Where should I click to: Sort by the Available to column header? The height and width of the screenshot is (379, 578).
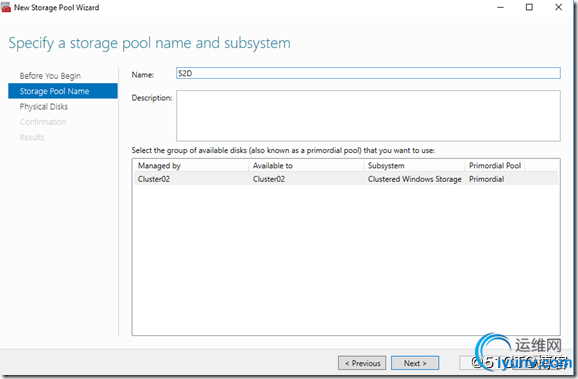(x=307, y=166)
